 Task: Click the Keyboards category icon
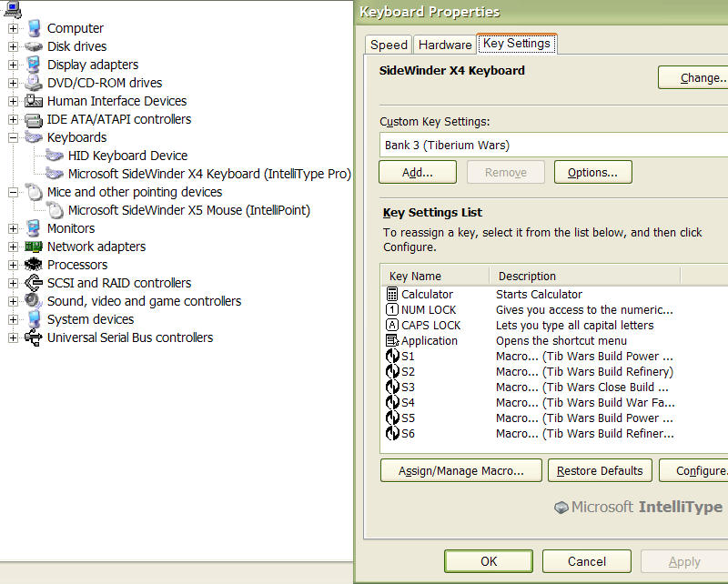(34, 137)
